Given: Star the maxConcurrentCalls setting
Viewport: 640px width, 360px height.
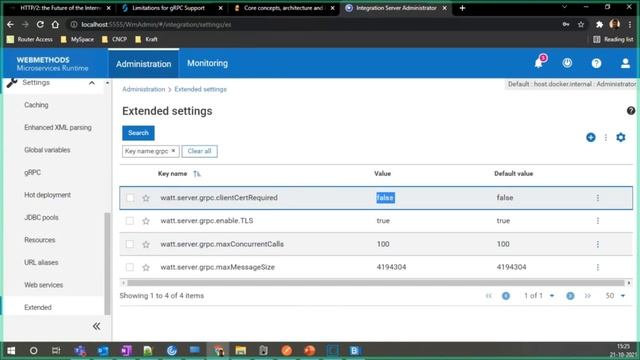Looking at the screenshot, I should [x=146, y=244].
